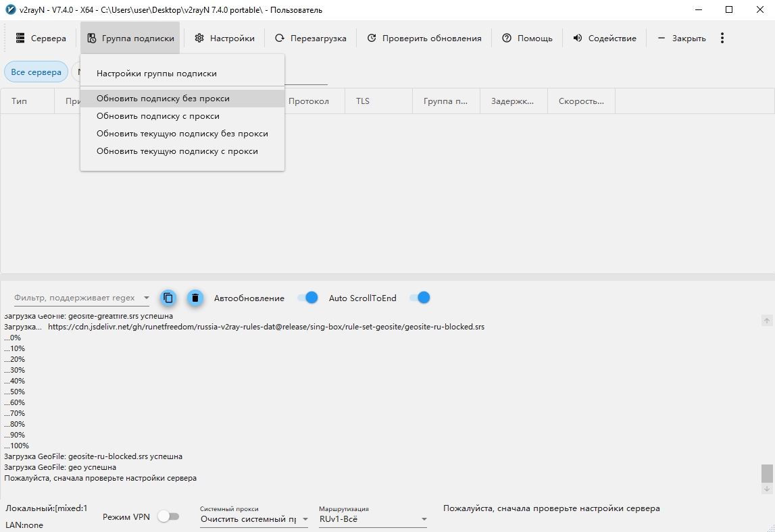Click the v2rayN logo icon in title bar
This screenshot has width=775, height=532.
click(10, 10)
